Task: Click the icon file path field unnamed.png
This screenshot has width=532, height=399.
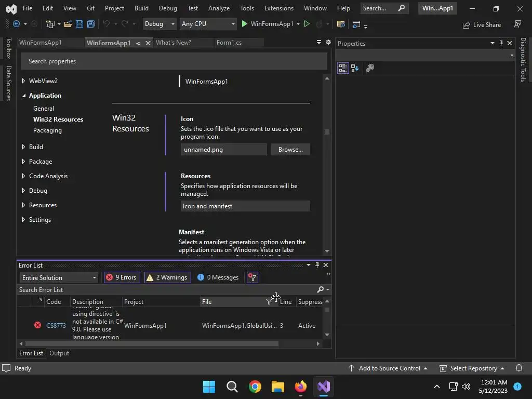Action: click(x=223, y=149)
